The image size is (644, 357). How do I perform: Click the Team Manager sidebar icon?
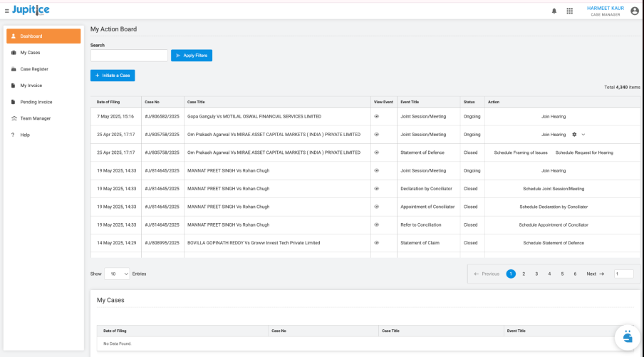click(14, 118)
